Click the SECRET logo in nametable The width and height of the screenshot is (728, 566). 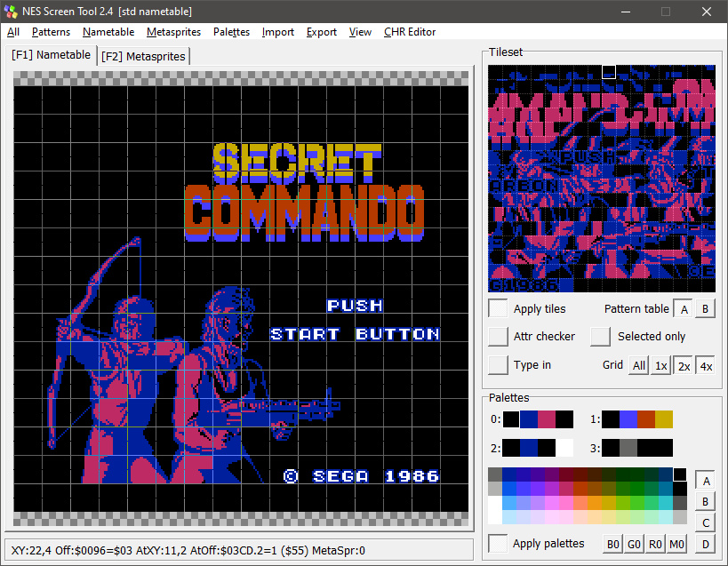point(297,163)
